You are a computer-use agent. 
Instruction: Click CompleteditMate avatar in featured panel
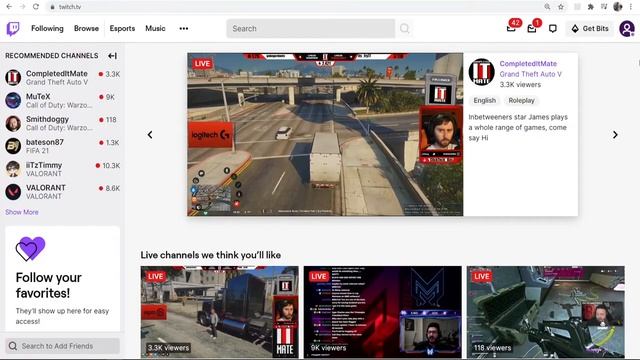482,71
